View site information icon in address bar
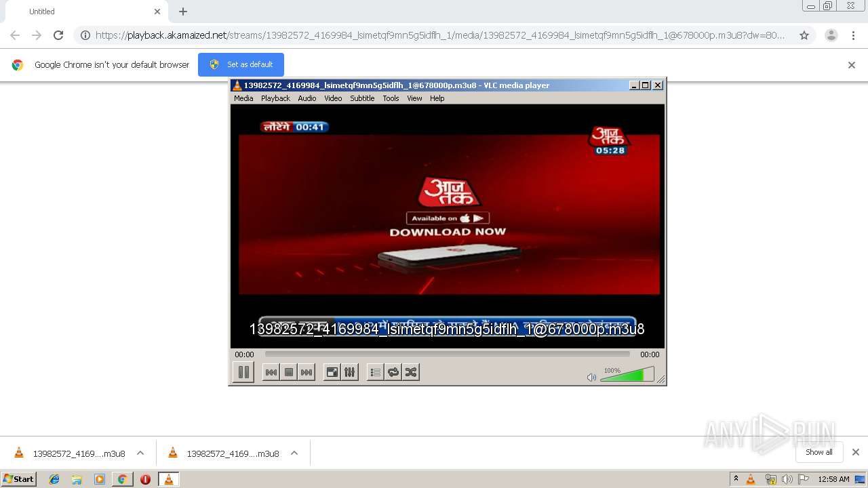The width and height of the screenshot is (868, 488). [85, 35]
